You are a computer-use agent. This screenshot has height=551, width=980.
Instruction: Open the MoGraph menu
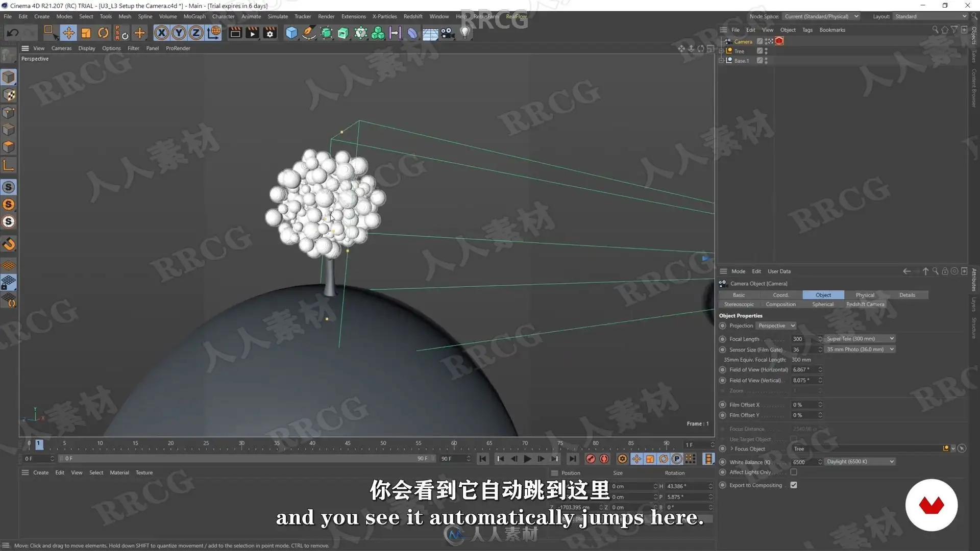[x=194, y=16]
